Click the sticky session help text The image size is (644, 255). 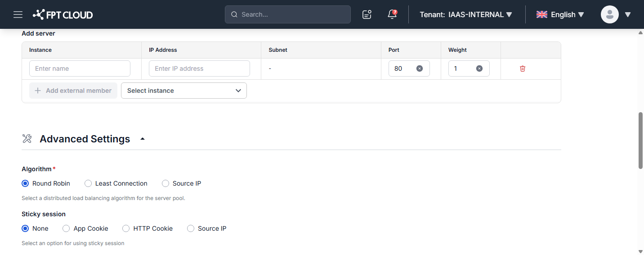coord(73,243)
